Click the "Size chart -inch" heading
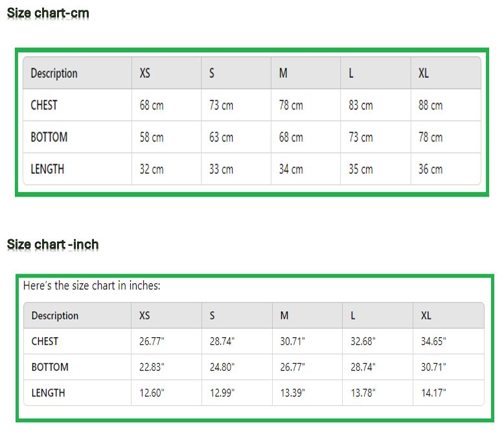The height and width of the screenshot is (437, 504). point(52,244)
